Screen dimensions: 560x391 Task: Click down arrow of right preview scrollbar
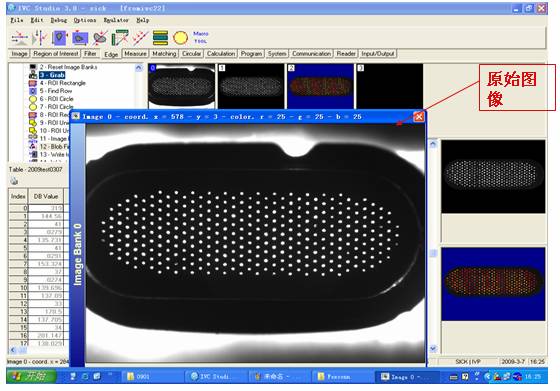433,348
